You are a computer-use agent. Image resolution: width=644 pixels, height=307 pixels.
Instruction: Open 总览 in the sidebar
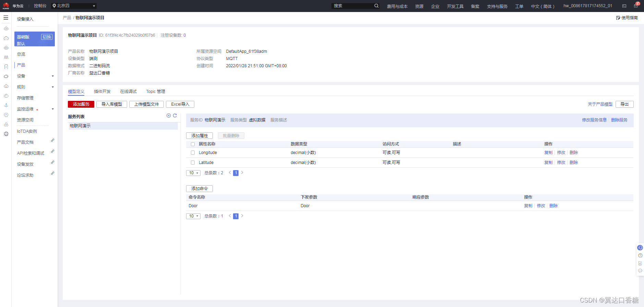[x=21, y=54]
